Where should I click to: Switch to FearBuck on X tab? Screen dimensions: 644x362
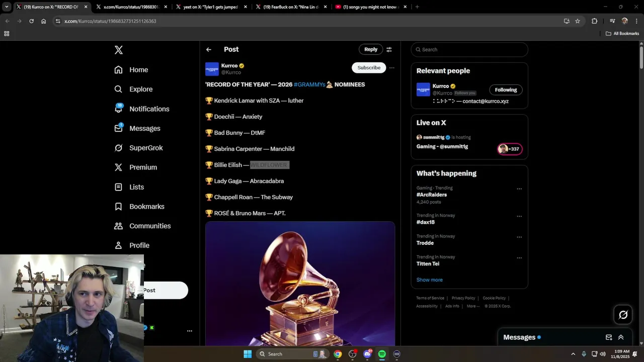291,7
